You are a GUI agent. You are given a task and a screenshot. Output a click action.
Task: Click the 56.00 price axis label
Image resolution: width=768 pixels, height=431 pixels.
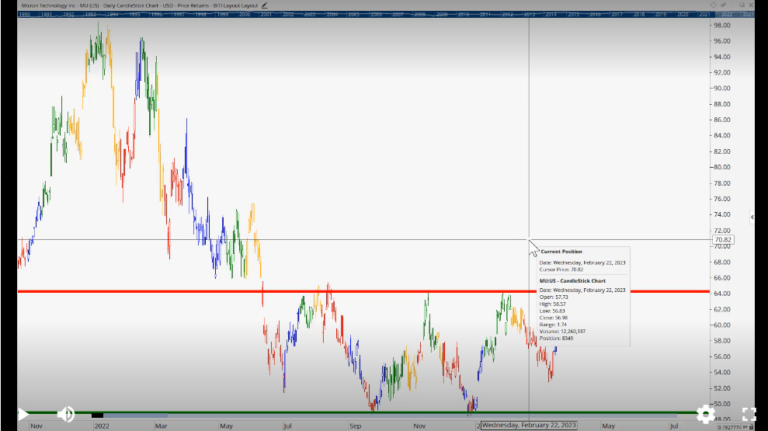pyautogui.click(x=723, y=357)
